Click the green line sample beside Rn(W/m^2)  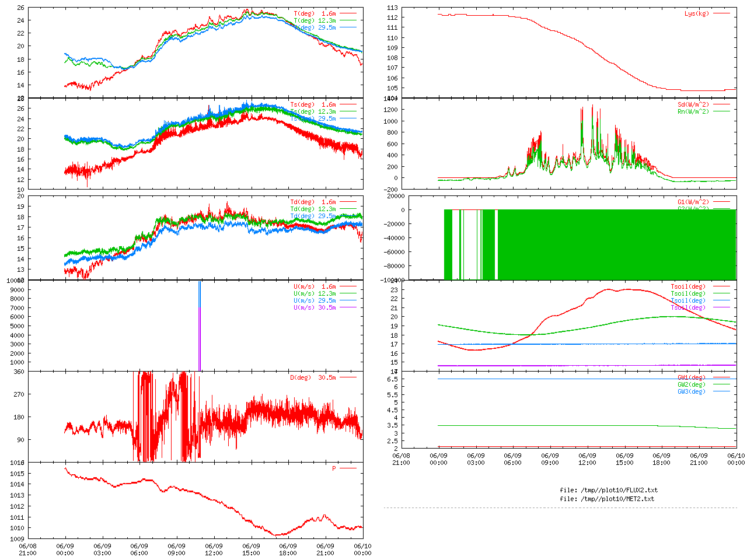click(721, 112)
